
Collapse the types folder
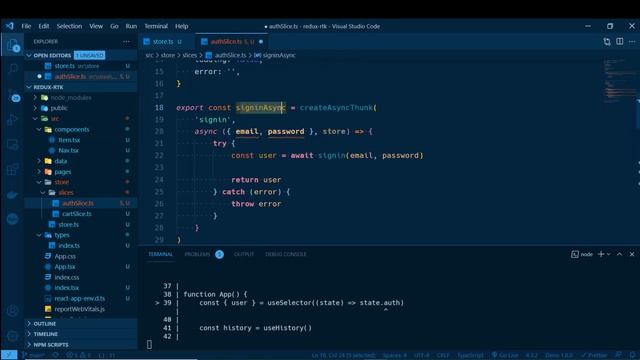39,235
